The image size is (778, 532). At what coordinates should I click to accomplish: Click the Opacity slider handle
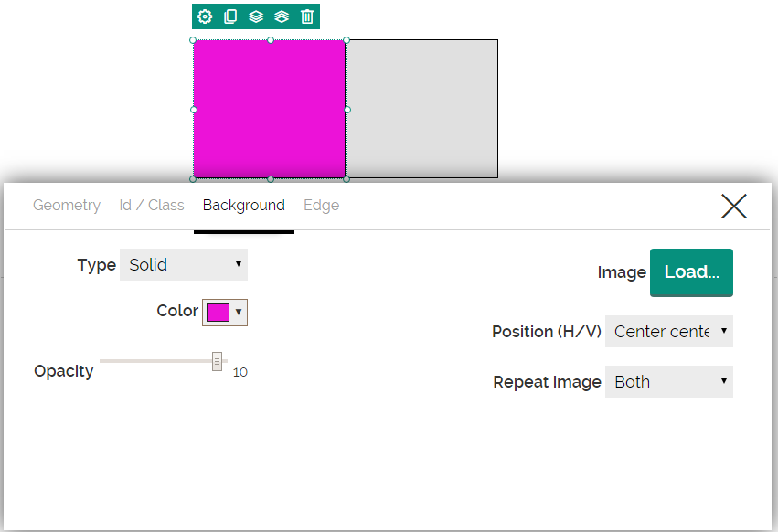tap(217, 361)
